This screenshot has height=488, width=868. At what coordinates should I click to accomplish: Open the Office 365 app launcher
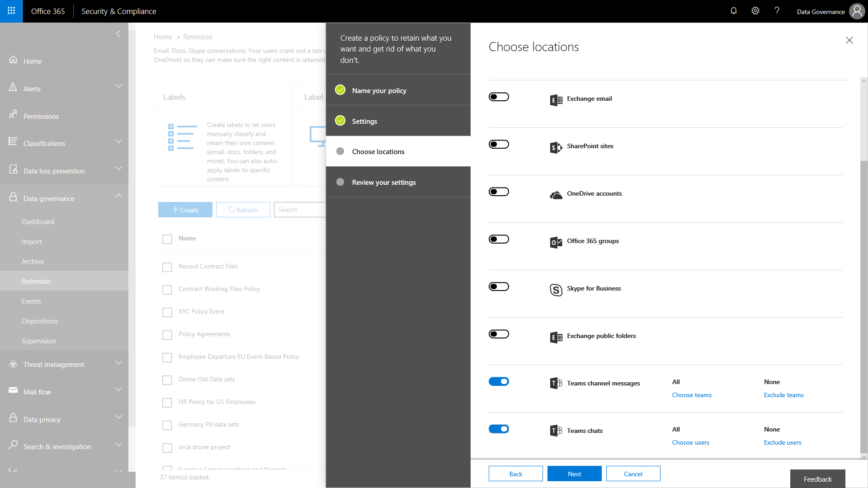tap(10, 11)
